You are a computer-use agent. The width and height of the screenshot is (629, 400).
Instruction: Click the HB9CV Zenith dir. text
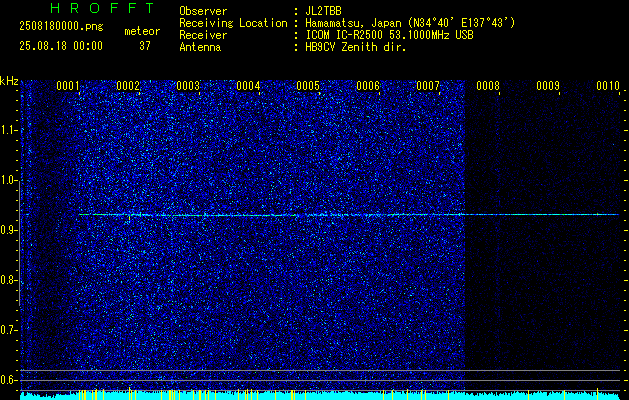pos(356,47)
